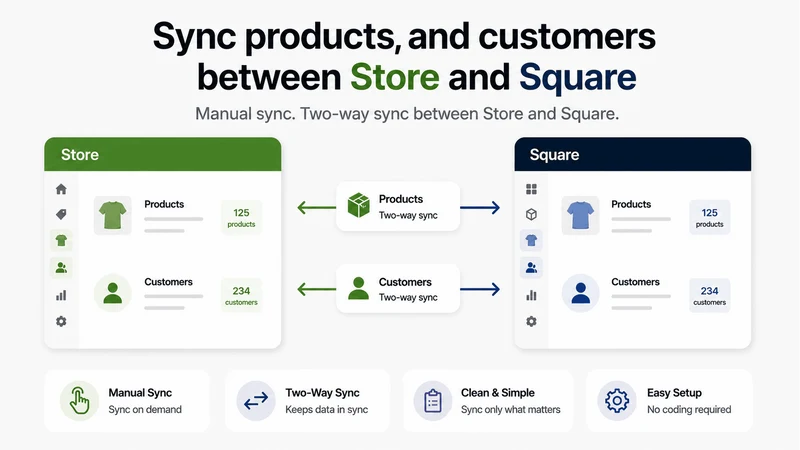Click the 'Keeps data in sync' caption
This screenshot has width=800, height=450.
pos(327,409)
